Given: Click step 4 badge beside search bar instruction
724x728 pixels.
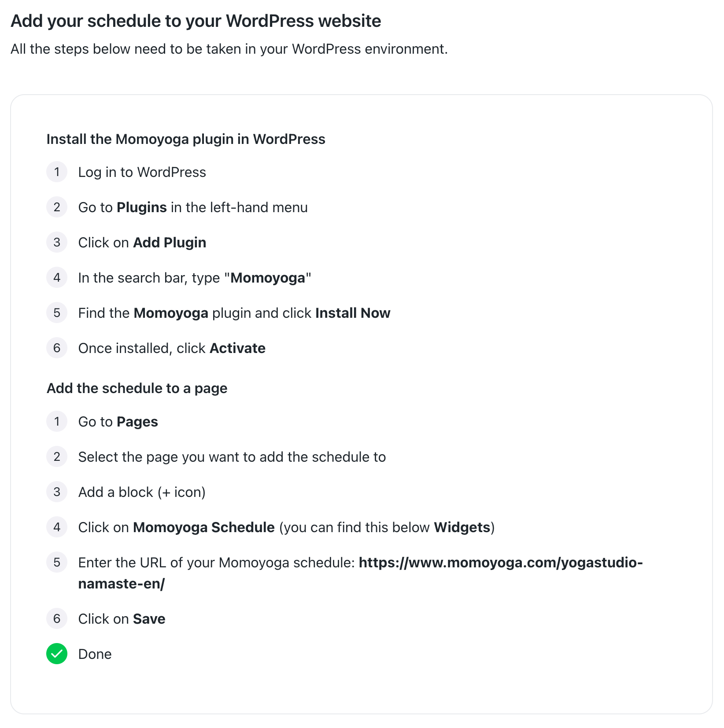Looking at the screenshot, I should tap(57, 277).
